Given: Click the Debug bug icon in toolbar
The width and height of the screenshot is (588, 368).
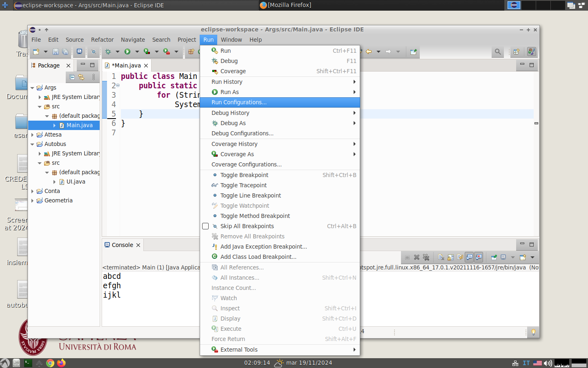Looking at the screenshot, I should pyautogui.click(x=108, y=52).
